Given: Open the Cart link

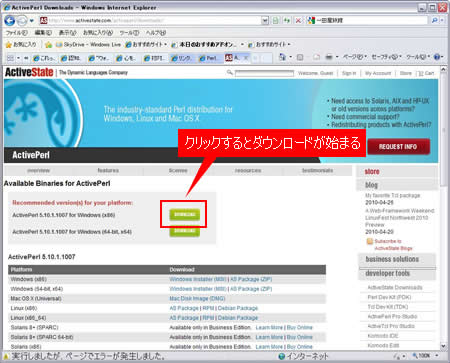Looking at the screenshot, I should click(426, 73).
